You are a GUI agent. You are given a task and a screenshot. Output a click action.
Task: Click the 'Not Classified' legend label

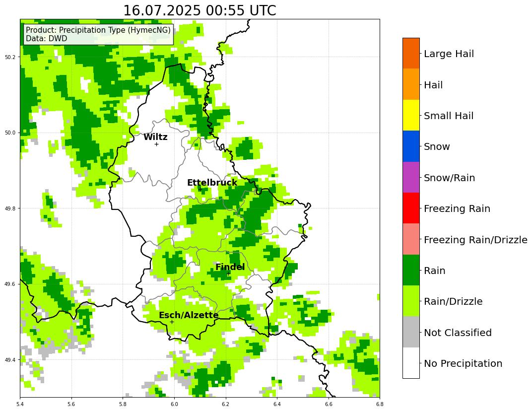(458, 333)
